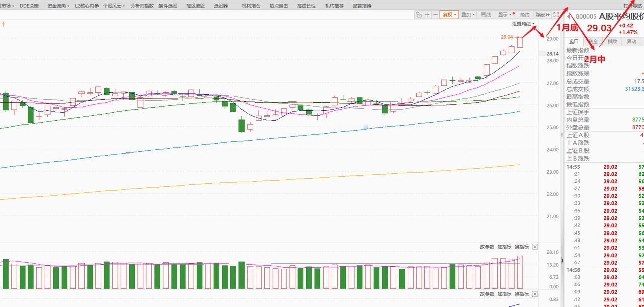Switch to the 指数 tab
Screen dimensions: 644x307
612,41
